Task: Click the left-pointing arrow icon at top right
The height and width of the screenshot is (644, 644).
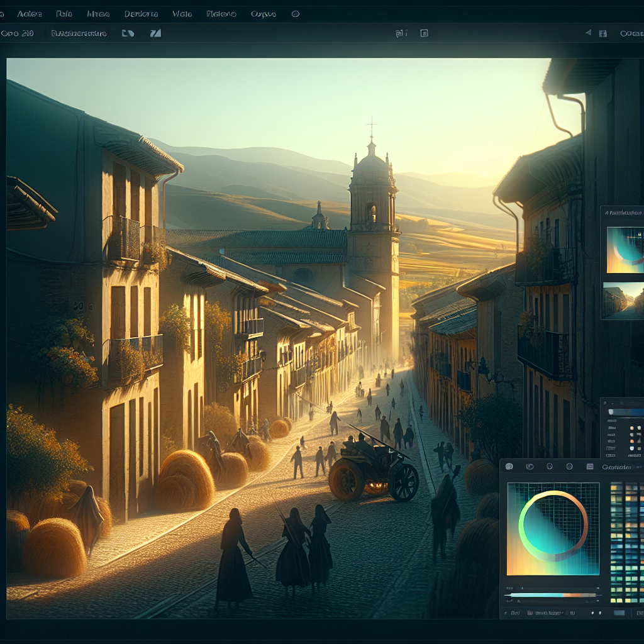Action: (x=588, y=33)
